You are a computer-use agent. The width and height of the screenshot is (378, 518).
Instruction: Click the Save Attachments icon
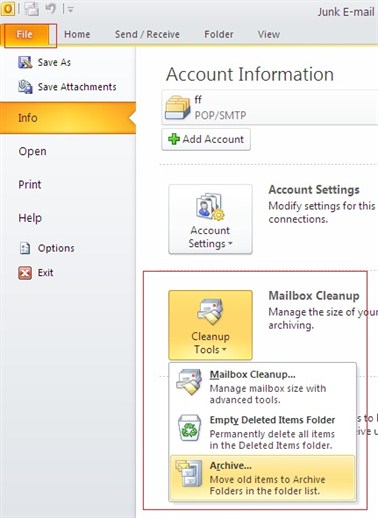pyautogui.click(x=25, y=87)
